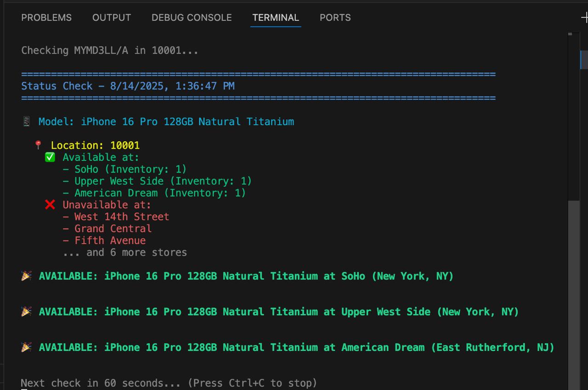588x390 pixels.
Task: Select the DEBUG CONSOLE tab
Action: [192, 17]
